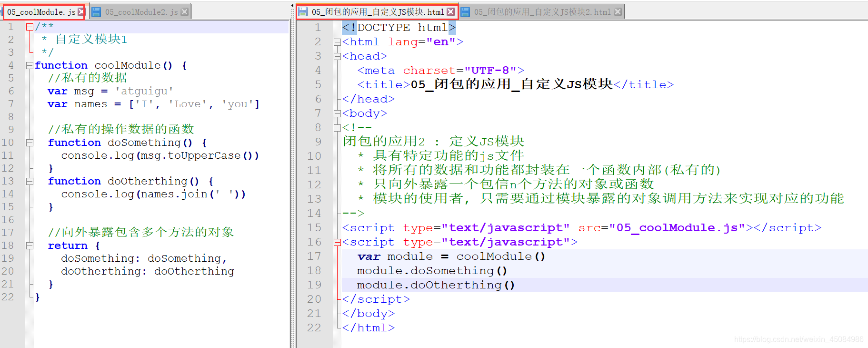Open the 05_闭包的应用_自定义JS模块2.html tab
868x348 pixels.
pos(542,12)
